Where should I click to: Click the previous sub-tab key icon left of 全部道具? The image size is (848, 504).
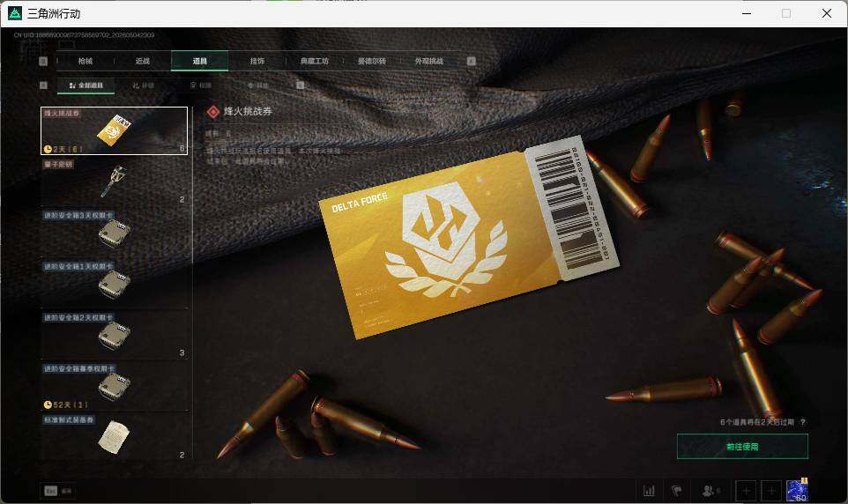coord(44,85)
